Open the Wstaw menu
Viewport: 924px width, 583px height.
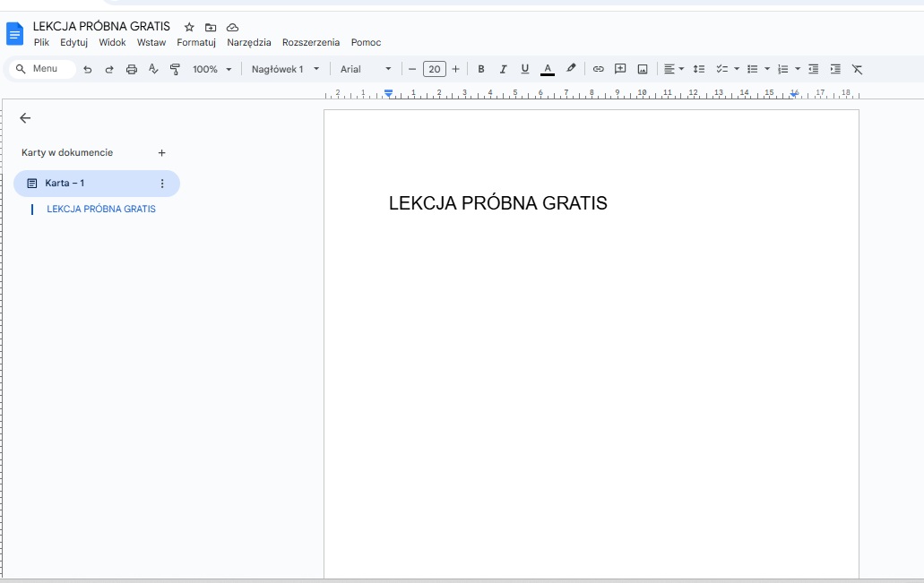(x=151, y=42)
